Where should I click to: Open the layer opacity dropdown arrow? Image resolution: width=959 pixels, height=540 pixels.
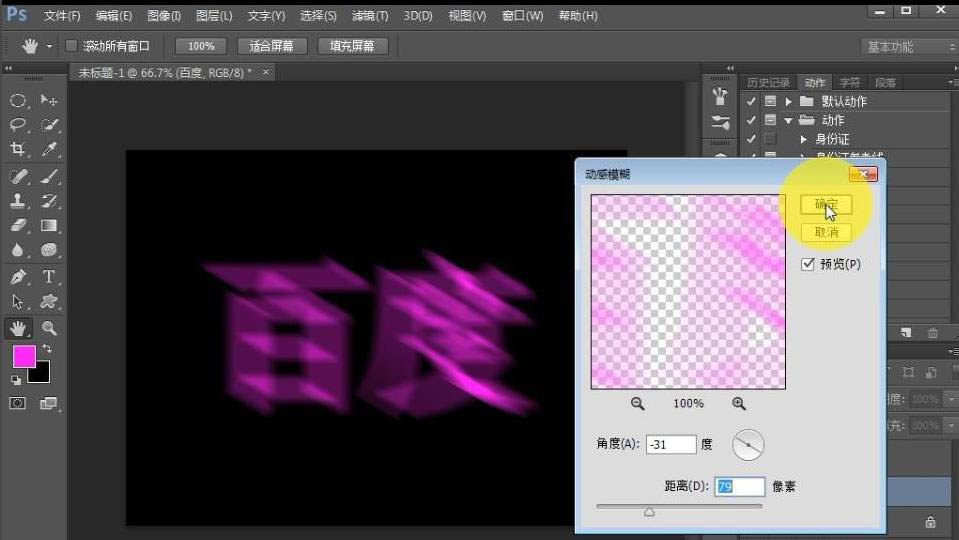(951, 399)
